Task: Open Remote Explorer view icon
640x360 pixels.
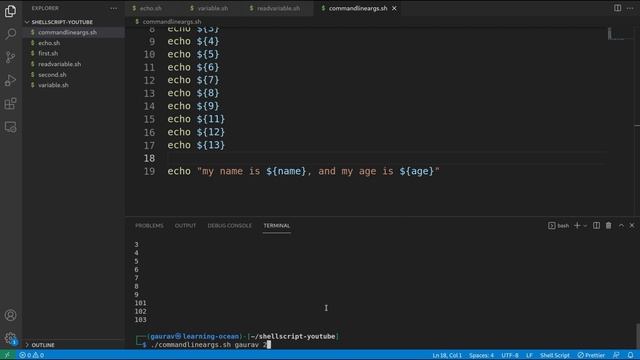Action: coord(11,127)
